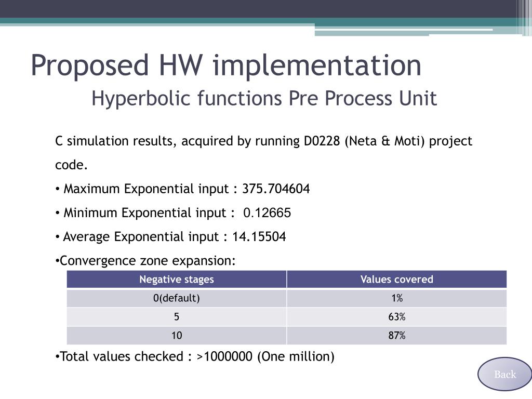Click the word 'code.' in the paragraph
This screenshot has height=399, width=532.
tap(71, 165)
